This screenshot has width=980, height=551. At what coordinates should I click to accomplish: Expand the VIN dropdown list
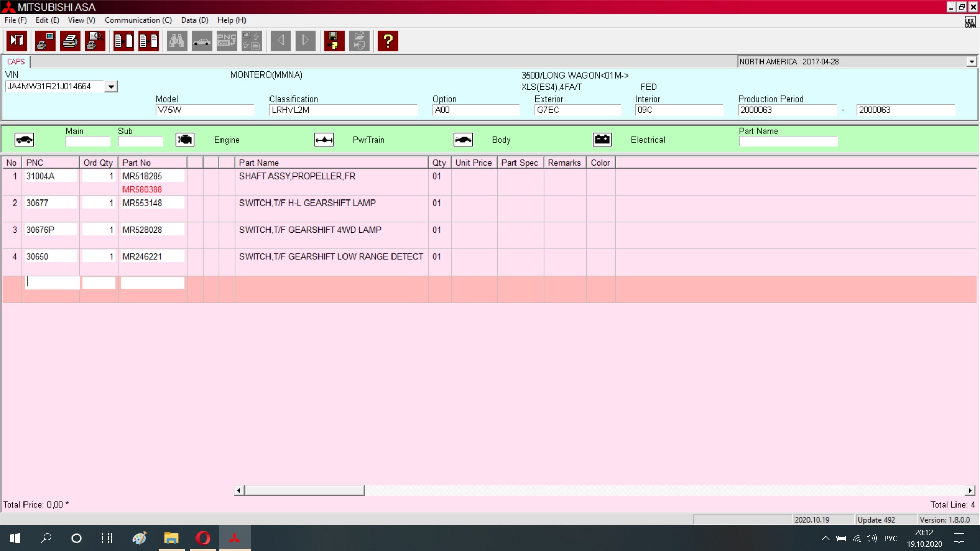pos(111,87)
